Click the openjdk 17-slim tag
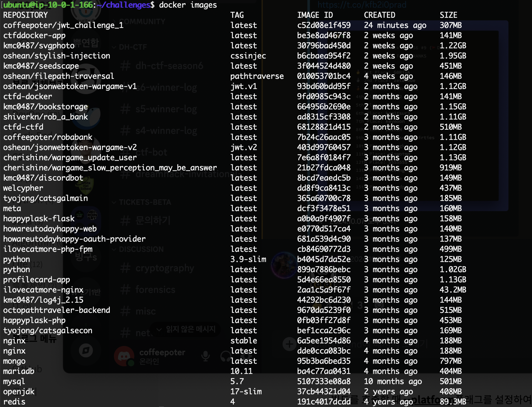 246,392
